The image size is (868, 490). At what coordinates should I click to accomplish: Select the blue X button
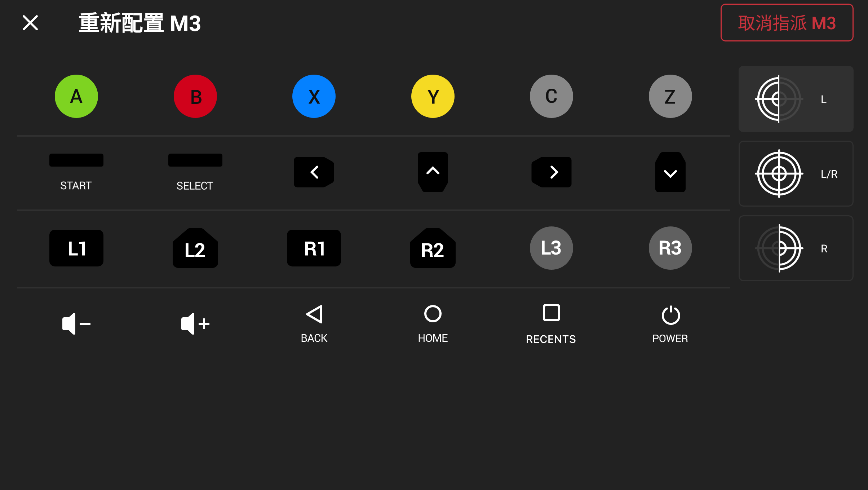tap(314, 96)
